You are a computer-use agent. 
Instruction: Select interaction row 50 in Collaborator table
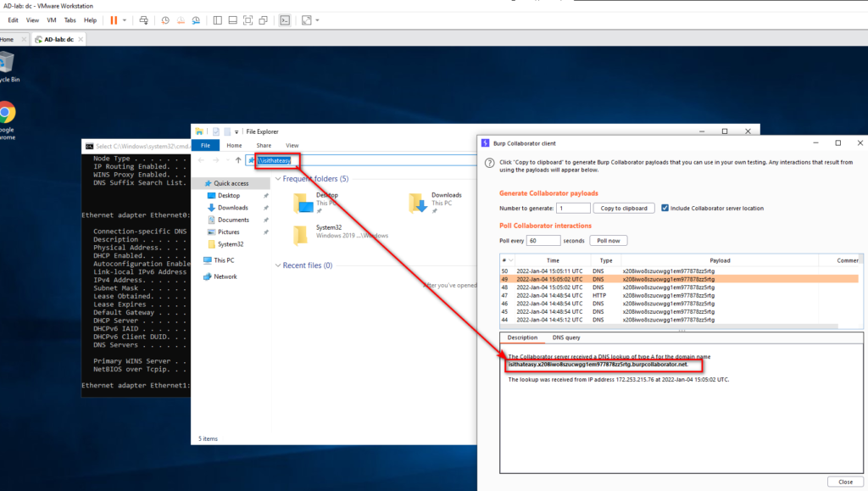click(679, 271)
